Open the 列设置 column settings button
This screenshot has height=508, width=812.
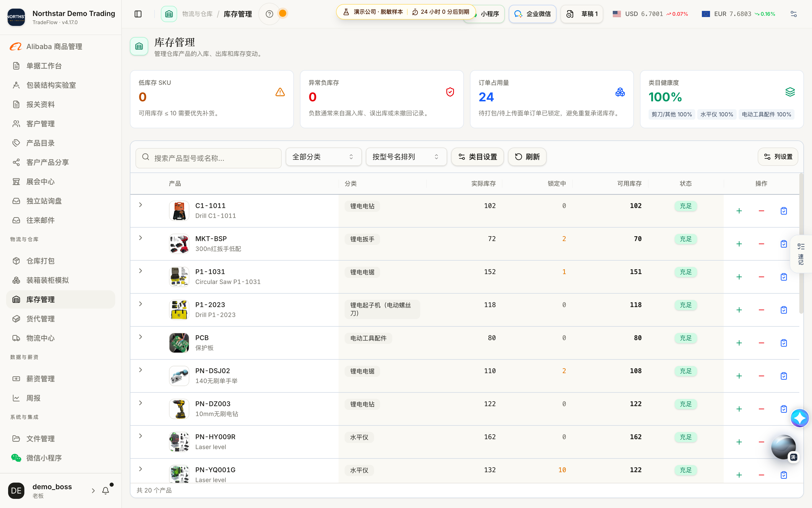(778, 157)
